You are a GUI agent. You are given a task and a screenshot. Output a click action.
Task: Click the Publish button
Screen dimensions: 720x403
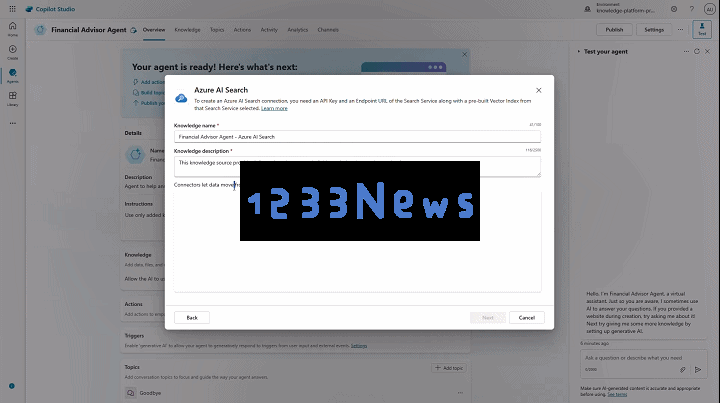click(614, 29)
